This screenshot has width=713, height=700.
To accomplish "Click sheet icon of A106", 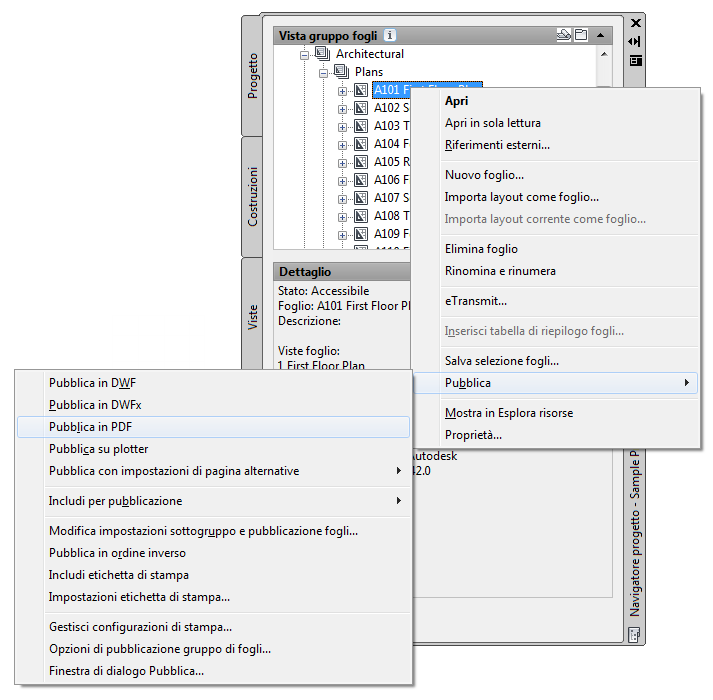I will [x=361, y=180].
